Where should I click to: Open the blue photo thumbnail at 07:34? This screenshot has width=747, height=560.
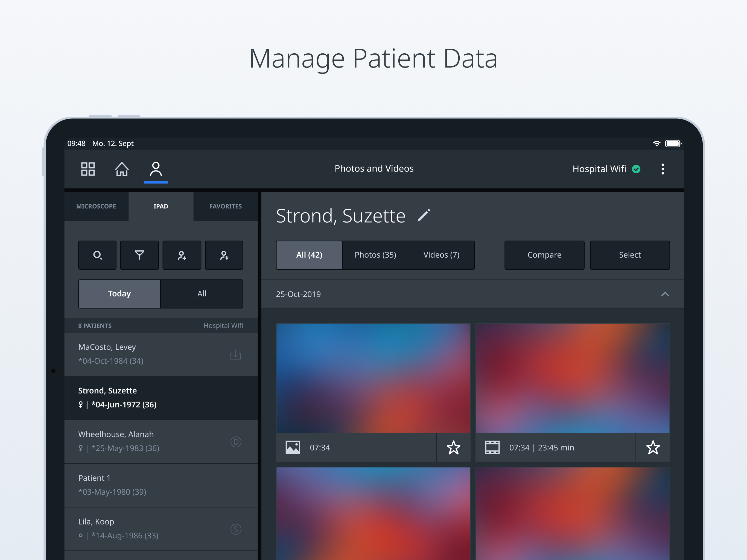(373, 378)
